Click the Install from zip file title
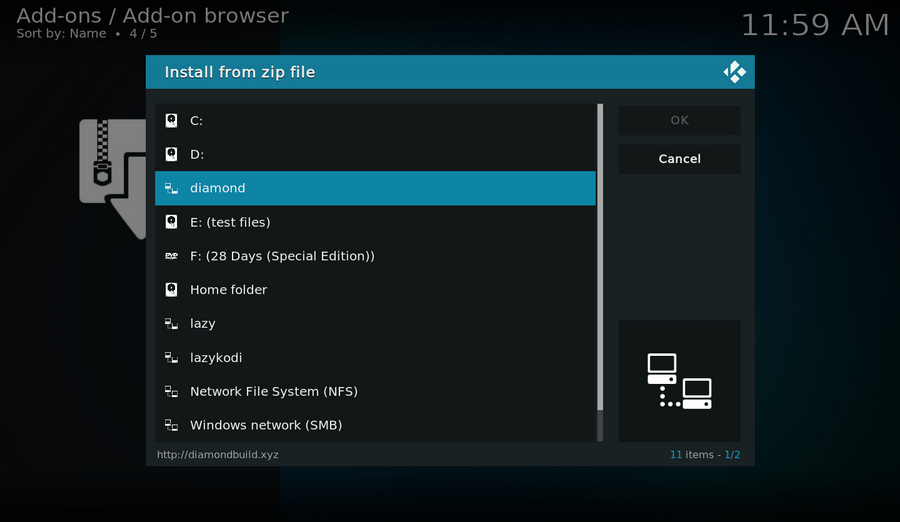900x522 pixels. point(240,72)
